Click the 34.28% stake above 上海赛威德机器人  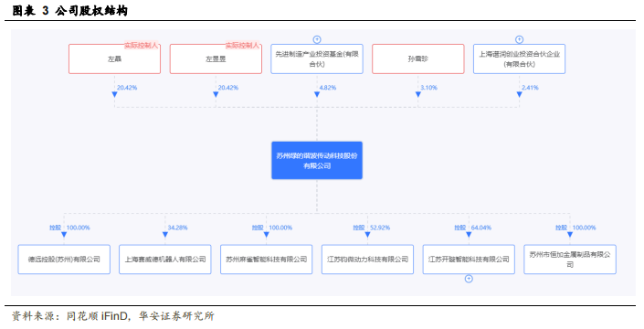(177, 228)
